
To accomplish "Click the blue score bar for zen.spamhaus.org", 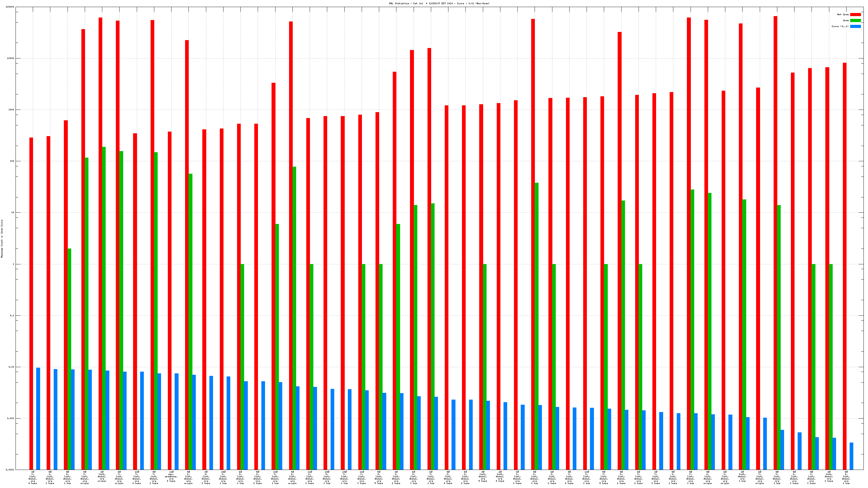I will click(x=177, y=421).
